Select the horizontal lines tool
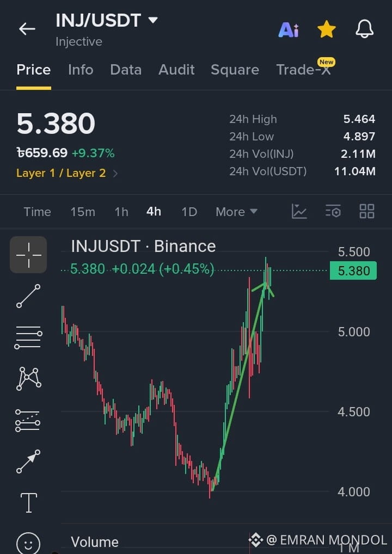 click(28, 337)
